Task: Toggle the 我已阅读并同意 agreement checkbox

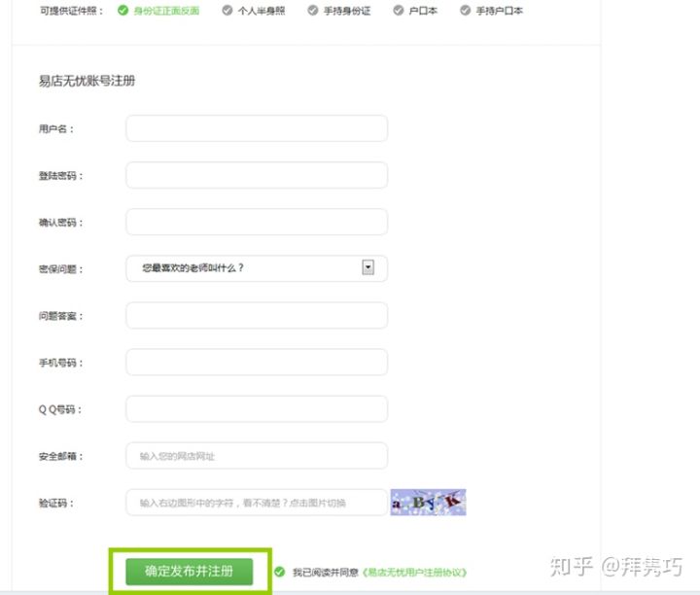Action: click(280, 572)
